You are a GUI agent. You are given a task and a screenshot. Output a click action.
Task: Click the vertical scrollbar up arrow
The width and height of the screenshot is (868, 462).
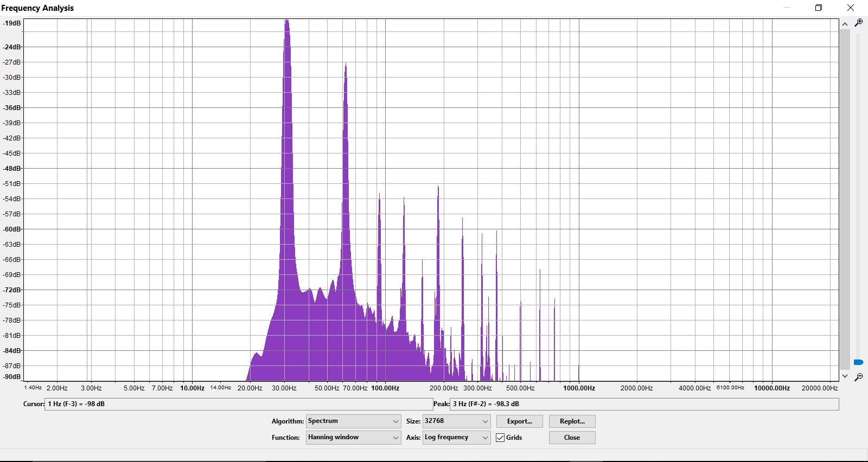(845, 24)
